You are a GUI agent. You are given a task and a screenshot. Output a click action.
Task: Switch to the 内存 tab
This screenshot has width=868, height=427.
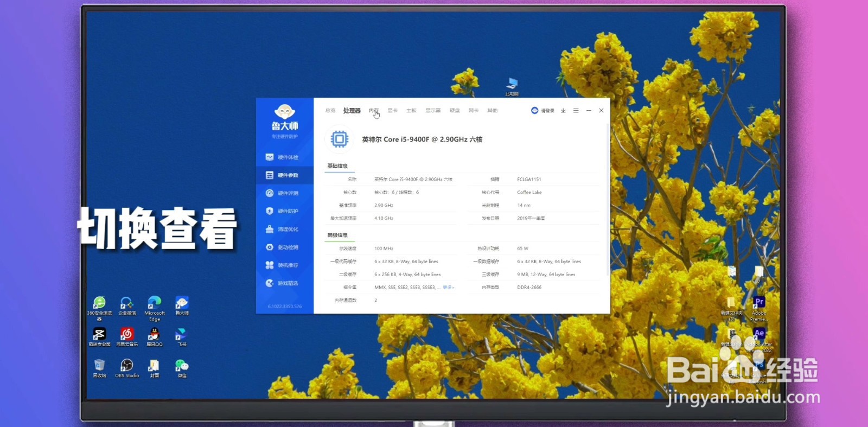[x=374, y=111]
